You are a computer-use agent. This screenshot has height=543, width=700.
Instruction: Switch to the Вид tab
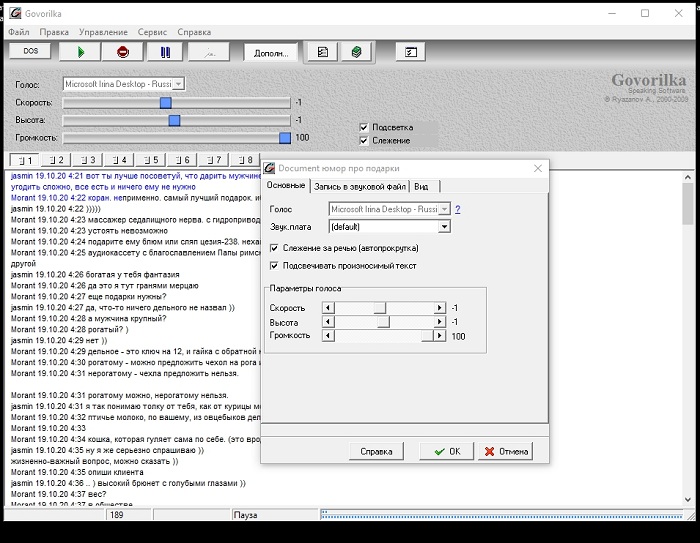pyautogui.click(x=421, y=187)
